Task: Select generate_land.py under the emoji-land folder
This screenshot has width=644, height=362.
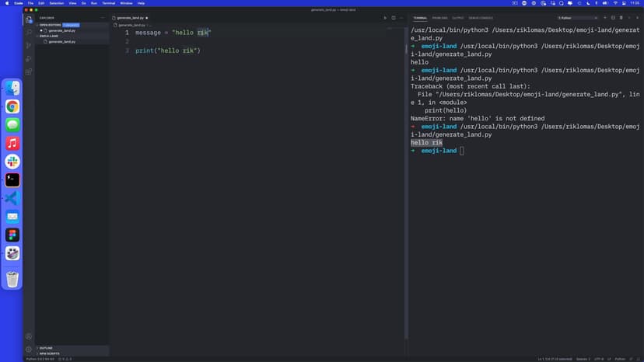Action: click(61, 41)
